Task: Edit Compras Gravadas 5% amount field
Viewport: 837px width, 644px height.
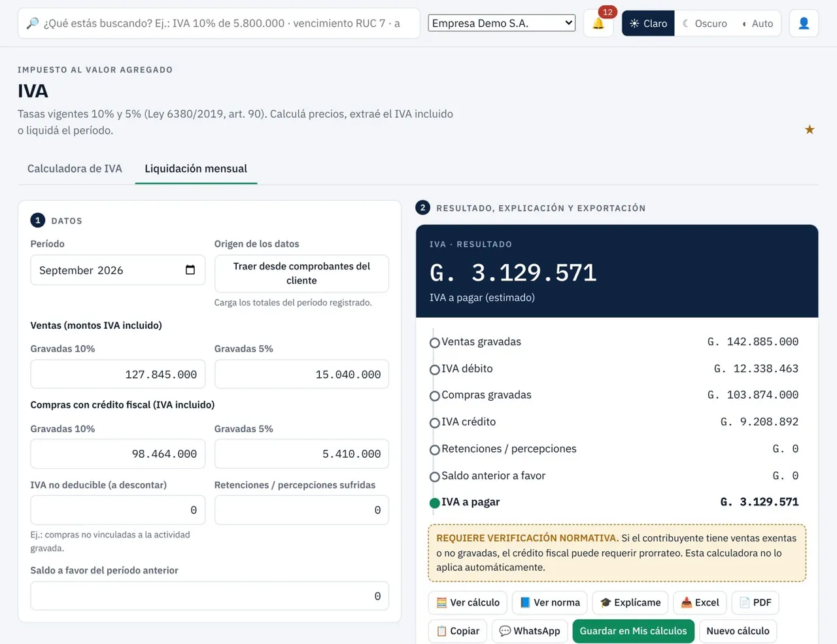Action: point(301,454)
